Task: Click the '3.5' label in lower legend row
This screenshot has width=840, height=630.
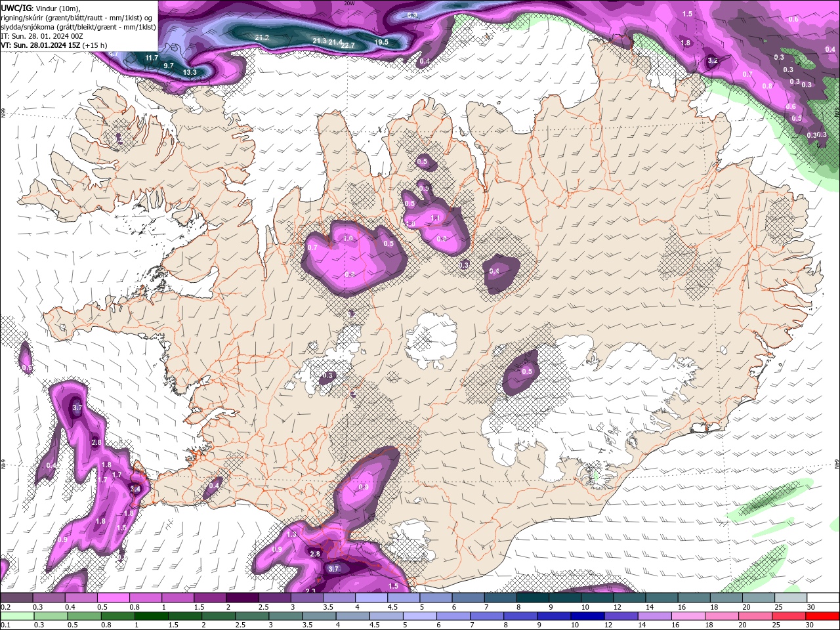Action: point(307,625)
